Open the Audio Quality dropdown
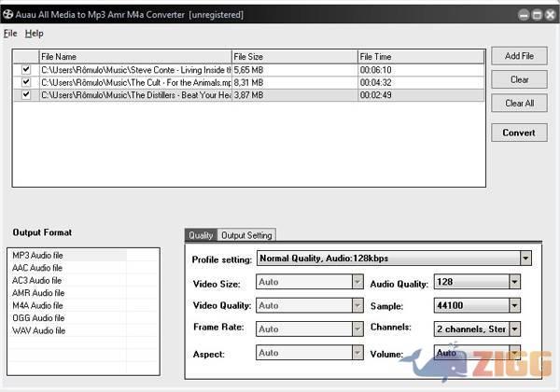This screenshot has height=392, width=560. (514, 283)
